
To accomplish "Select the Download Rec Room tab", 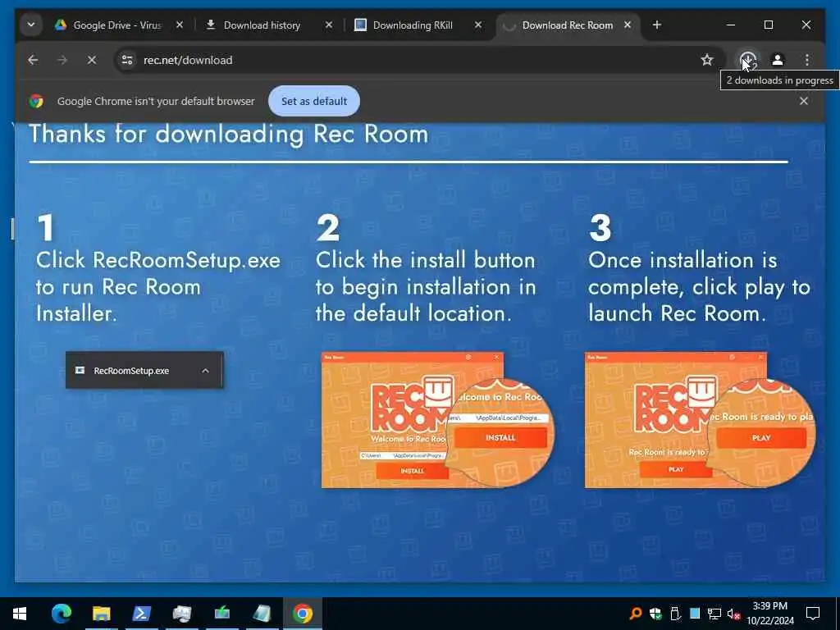I will pyautogui.click(x=568, y=25).
